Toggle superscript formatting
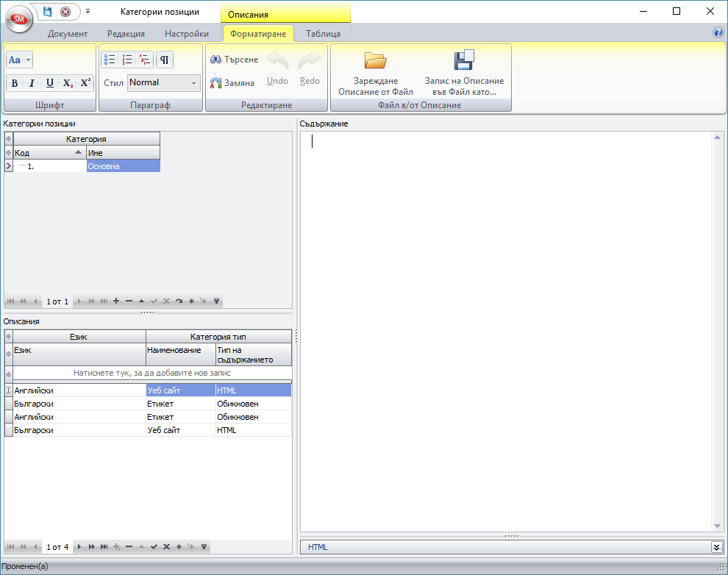The width and height of the screenshot is (728, 575). 85,83
